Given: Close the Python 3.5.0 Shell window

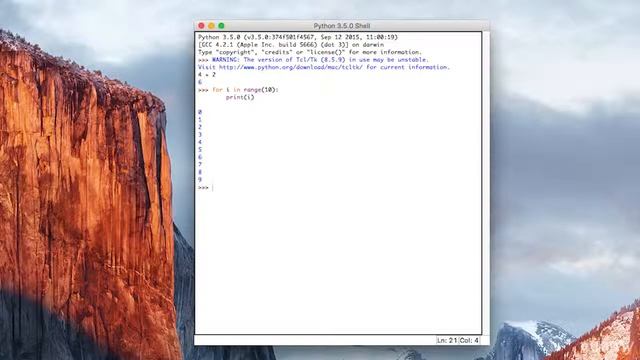Looking at the screenshot, I should click(x=201, y=26).
